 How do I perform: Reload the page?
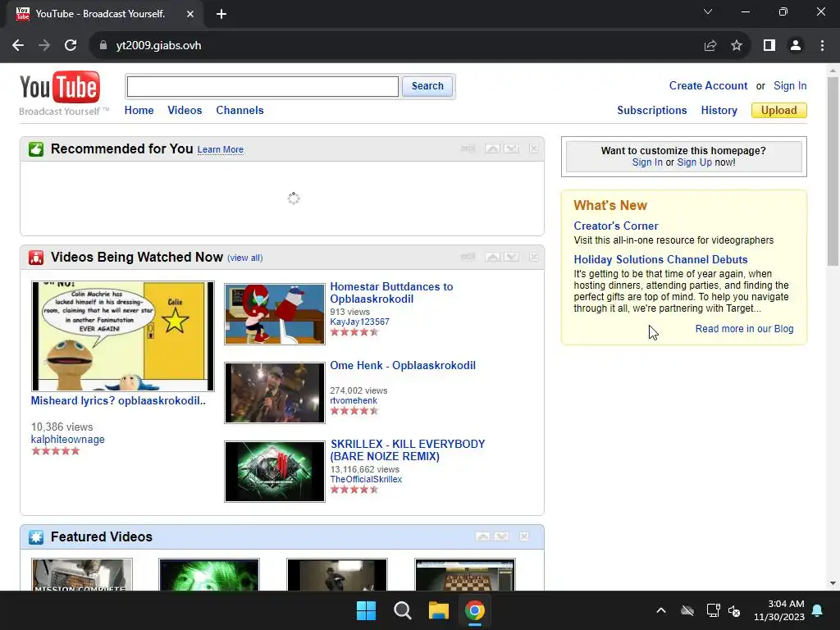(71, 46)
